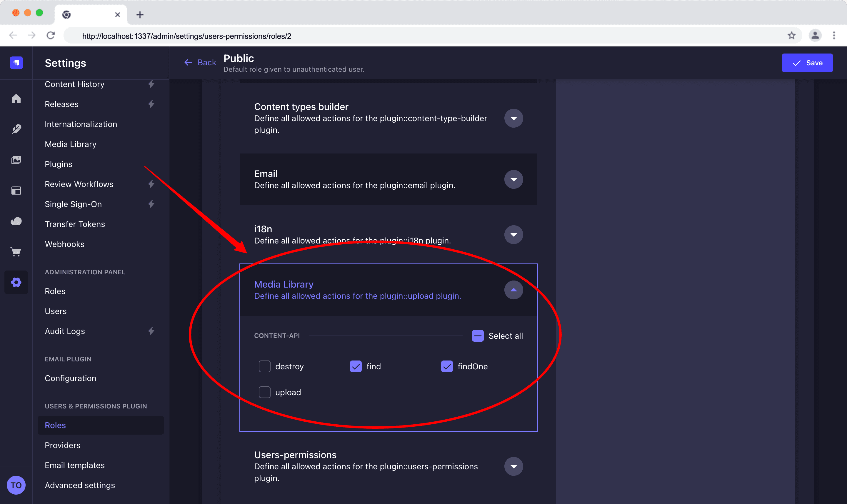Expand the Email plugin section
This screenshot has width=847, height=504.
pos(513,179)
